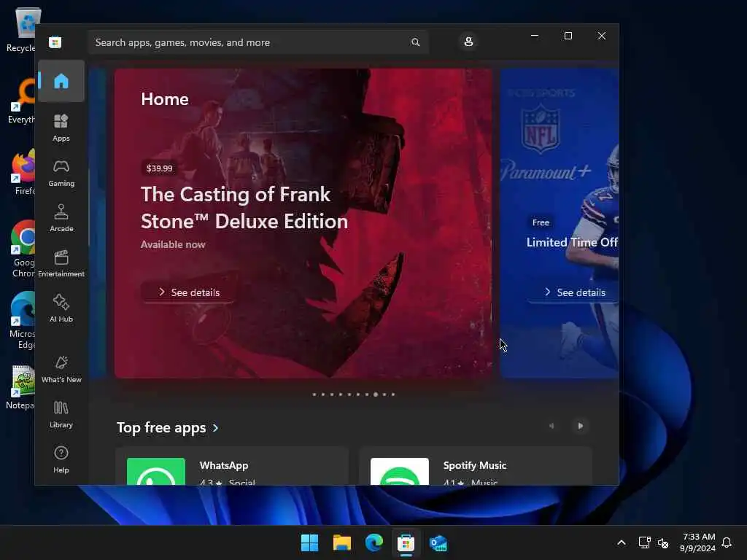Open the network status tray icon

coord(645,542)
